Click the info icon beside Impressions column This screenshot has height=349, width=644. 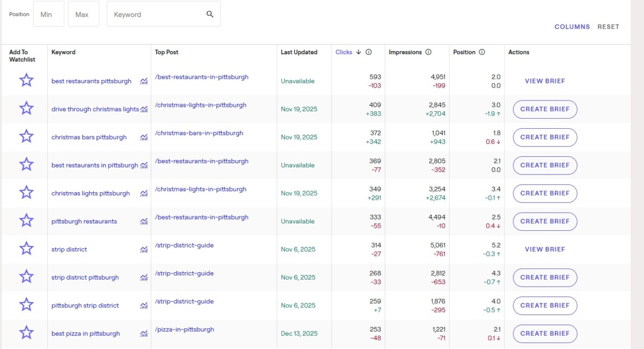coord(428,52)
